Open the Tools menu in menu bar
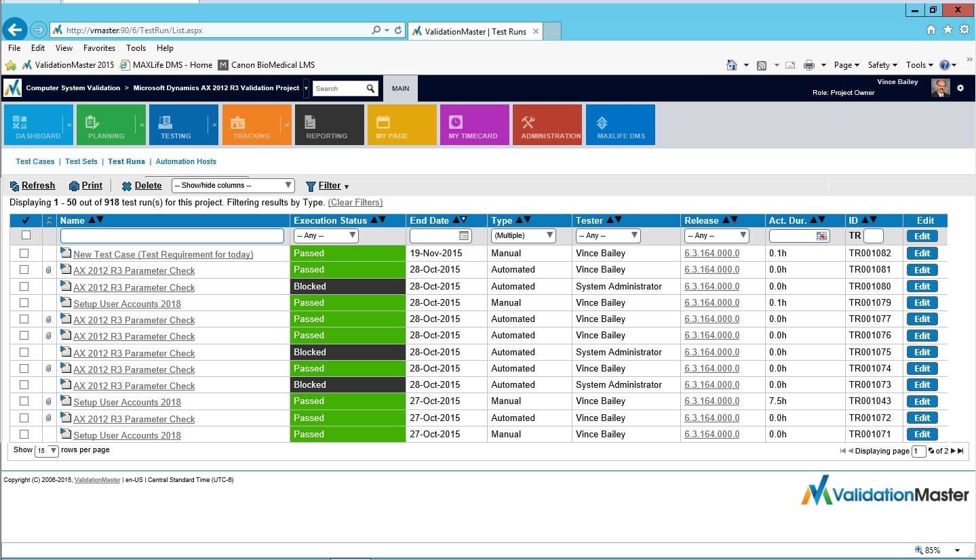The height and width of the screenshot is (560, 976). [136, 48]
